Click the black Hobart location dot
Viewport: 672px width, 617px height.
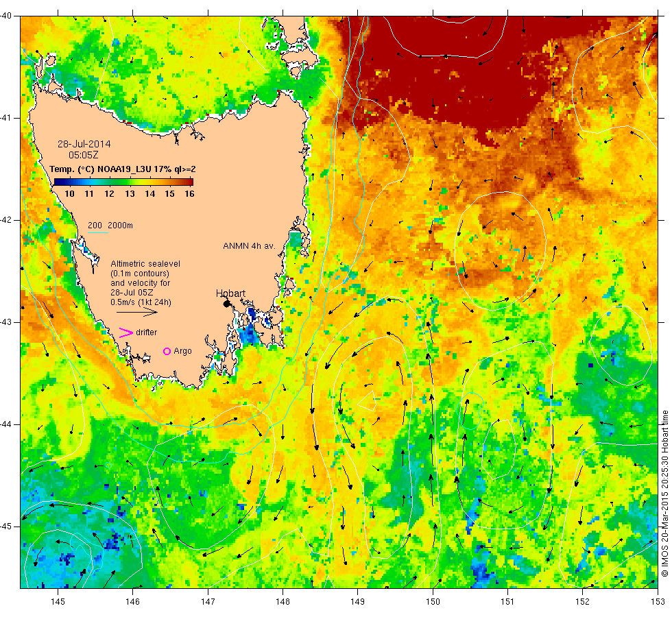[x=227, y=304]
